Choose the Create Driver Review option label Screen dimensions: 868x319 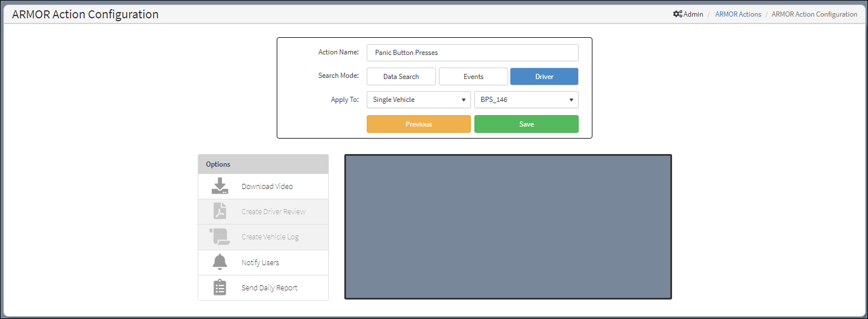coord(273,211)
